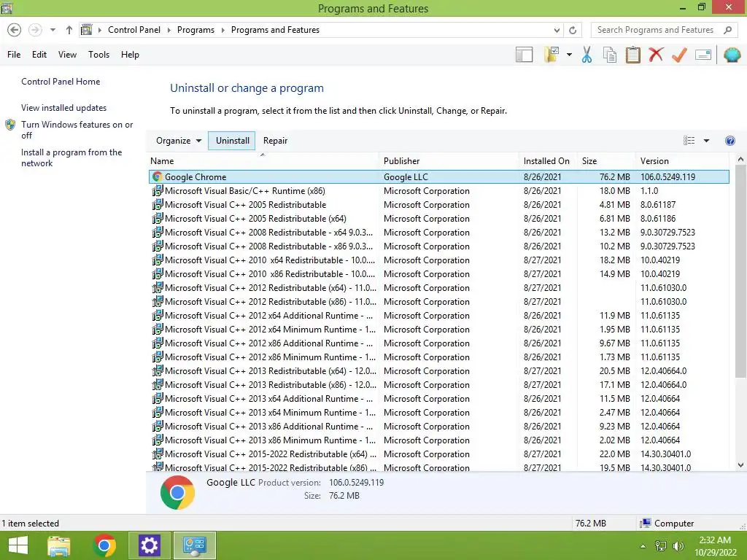Click the Uninstall button

click(232, 141)
